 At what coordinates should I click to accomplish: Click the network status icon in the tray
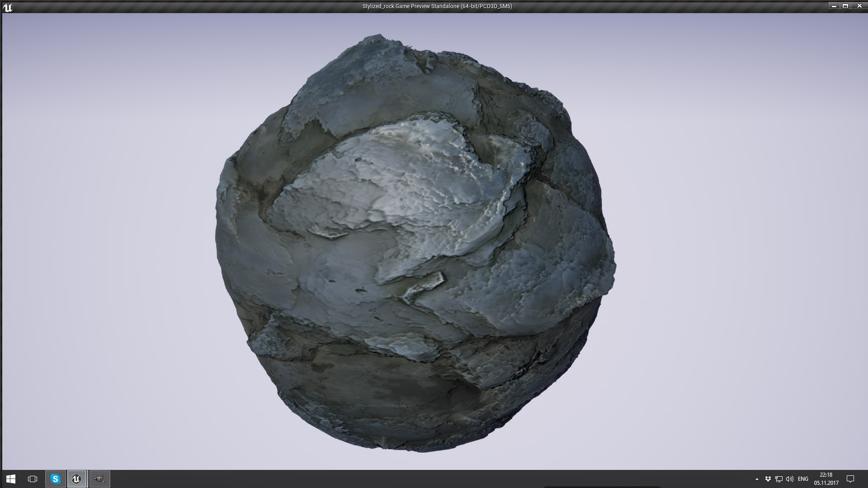778,479
